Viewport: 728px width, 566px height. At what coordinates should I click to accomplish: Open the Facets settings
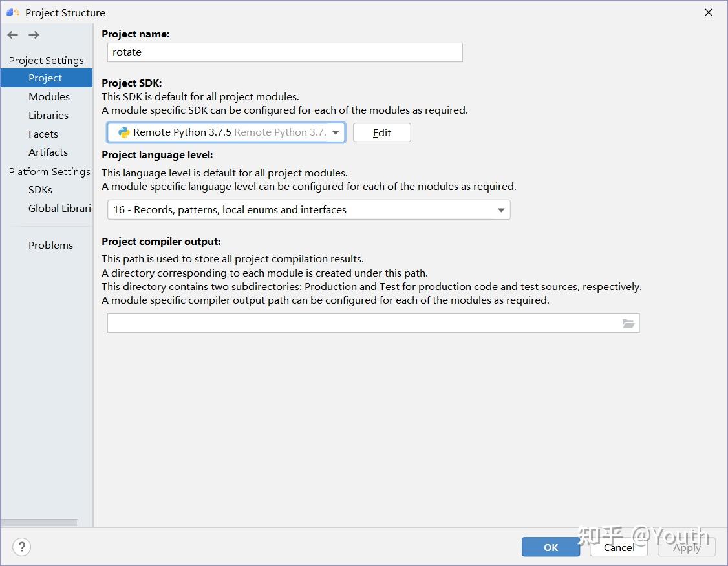43,134
